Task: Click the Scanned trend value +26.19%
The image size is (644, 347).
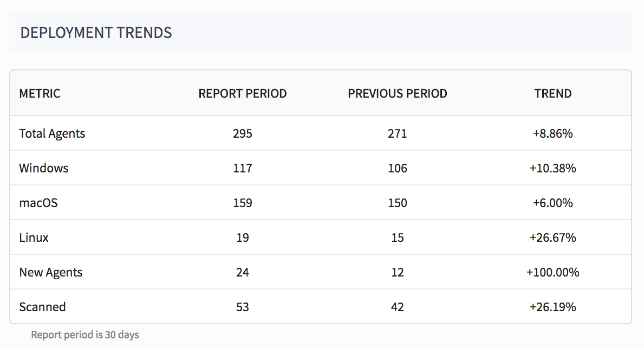Action: pos(552,307)
